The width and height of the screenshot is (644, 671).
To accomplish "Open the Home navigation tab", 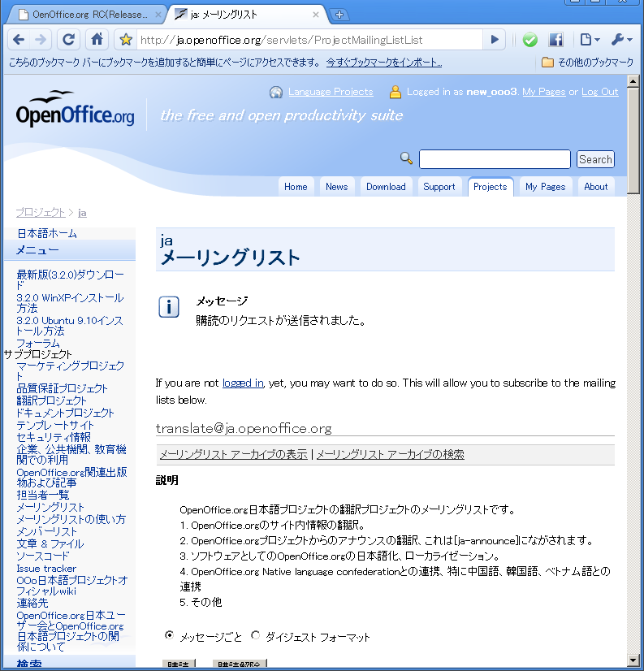I will (296, 187).
